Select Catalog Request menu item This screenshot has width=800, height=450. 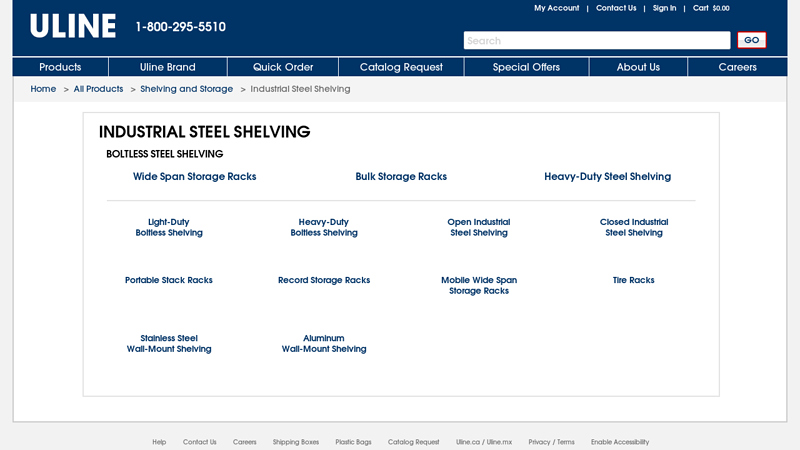click(x=401, y=67)
